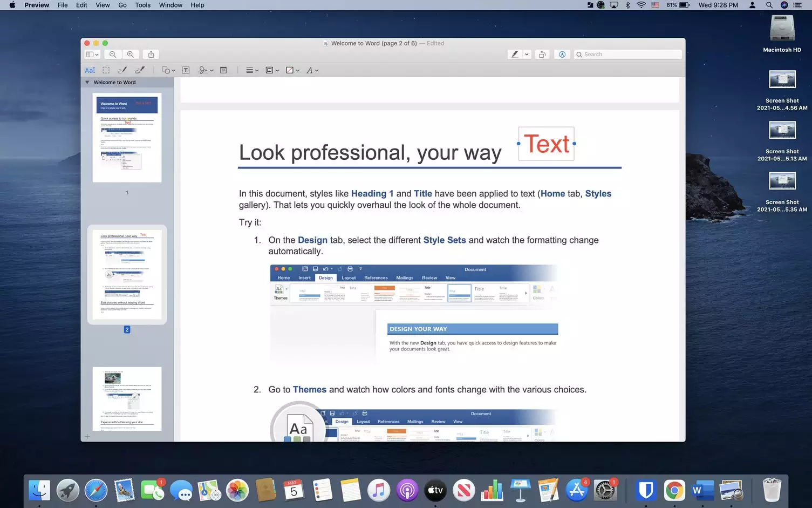Select the Rectangular Selection tool
The width and height of the screenshot is (812, 508).
[106, 70]
